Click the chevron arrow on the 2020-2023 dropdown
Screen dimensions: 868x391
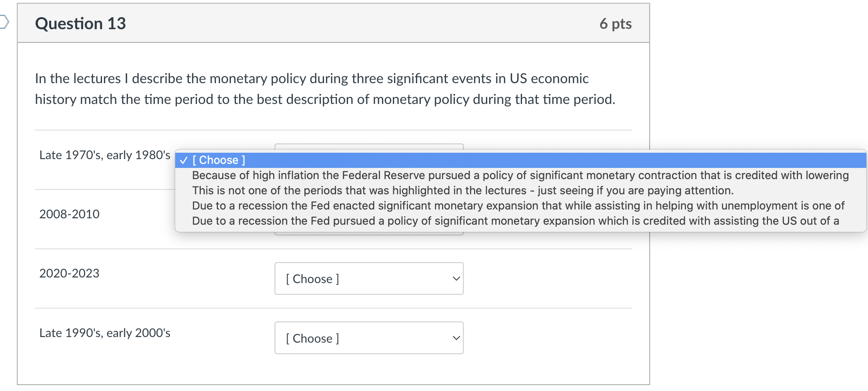coord(456,279)
